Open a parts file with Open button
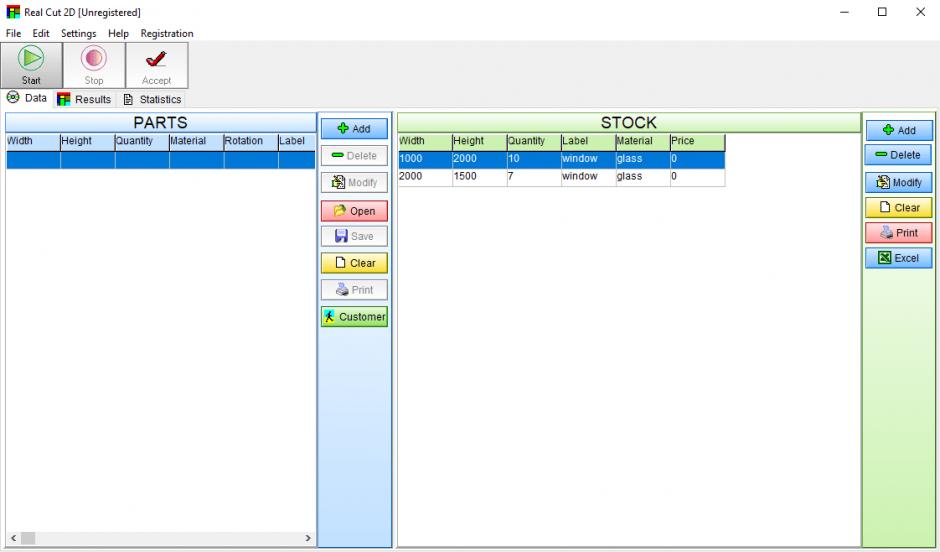This screenshot has width=940, height=552. pyautogui.click(x=354, y=211)
